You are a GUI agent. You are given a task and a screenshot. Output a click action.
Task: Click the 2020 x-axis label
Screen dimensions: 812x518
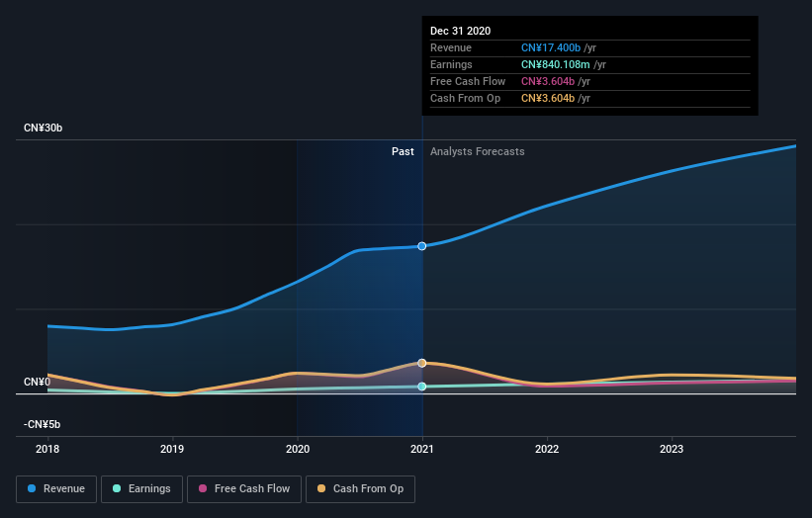[298, 449]
